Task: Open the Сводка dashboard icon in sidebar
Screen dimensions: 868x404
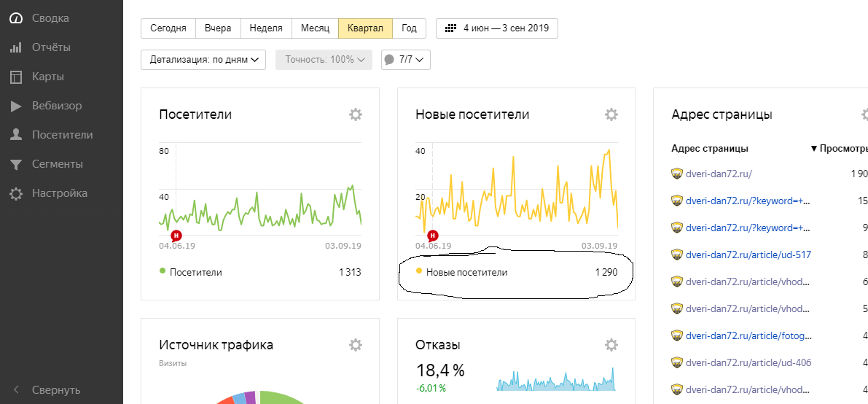Action: 16,18
